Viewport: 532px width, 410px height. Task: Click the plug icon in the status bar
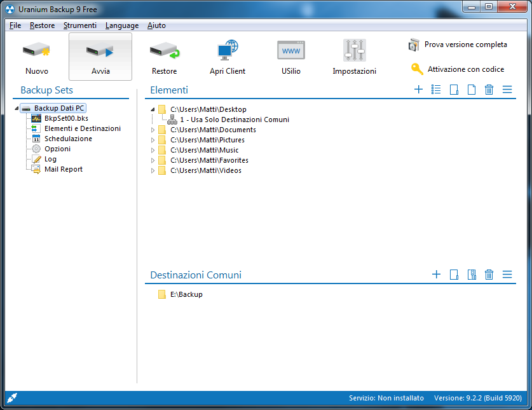coord(12,397)
